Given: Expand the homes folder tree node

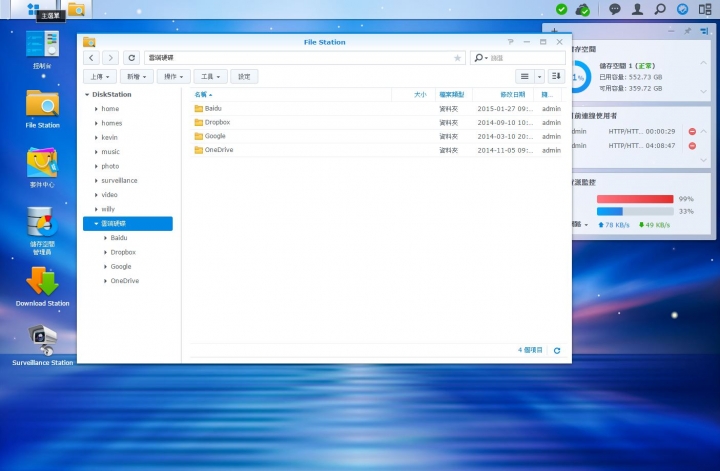Looking at the screenshot, I should 96,123.
